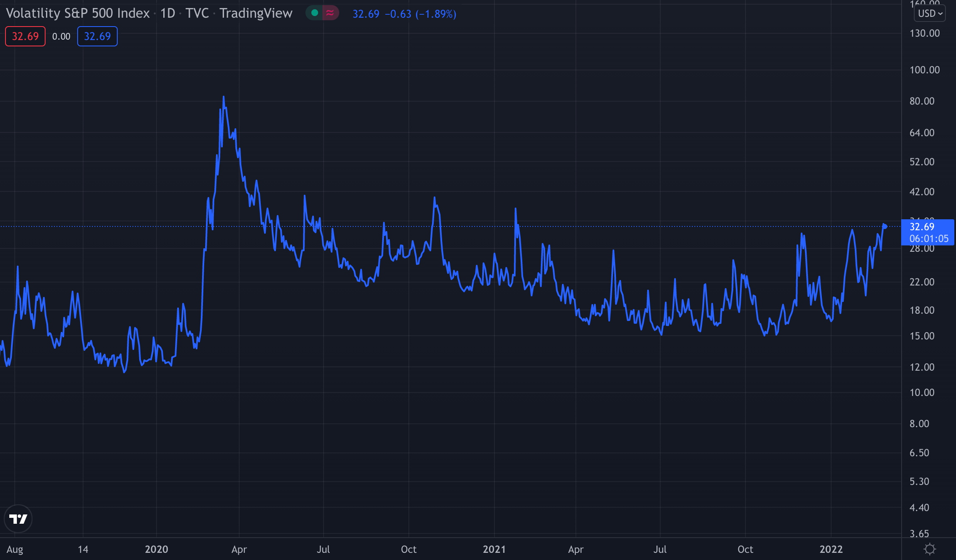
Task: Open the USD currency dropdown
Action: pos(930,13)
